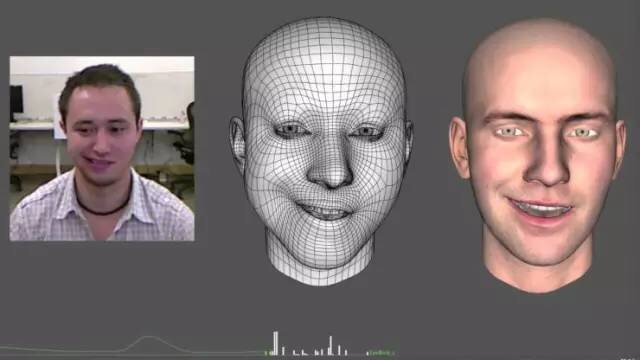Click the man's face in webcam feed
The image size is (640, 360).
point(101,136)
